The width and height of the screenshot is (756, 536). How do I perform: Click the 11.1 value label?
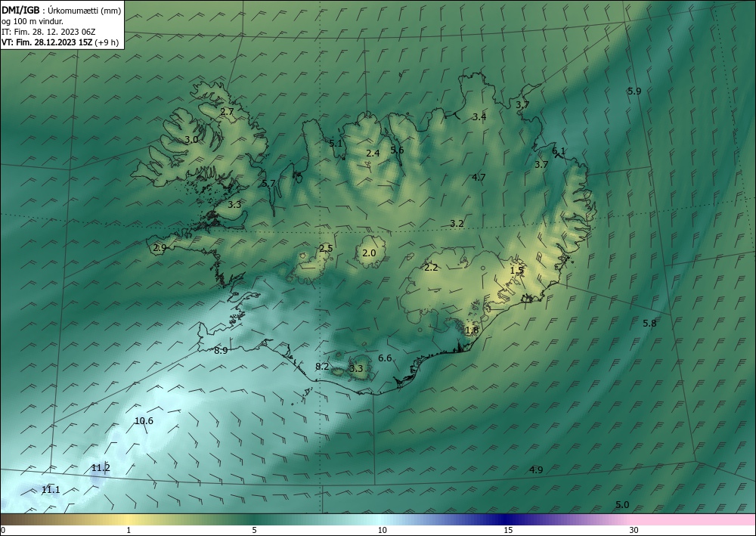(x=51, y=490)
